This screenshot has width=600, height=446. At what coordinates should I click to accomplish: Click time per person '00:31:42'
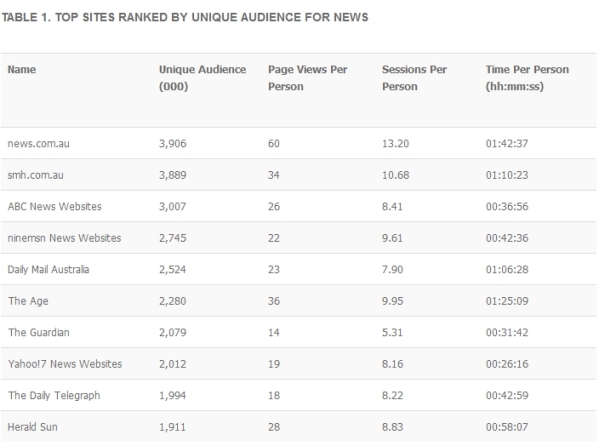click(x=507, y=332)
